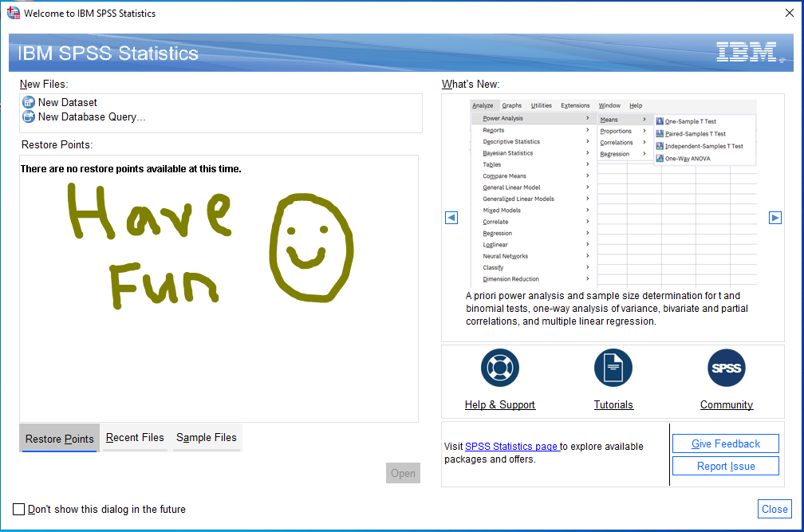Click the New Database Query icon
This screenshot has width=804, height=532.
[29, 117]
